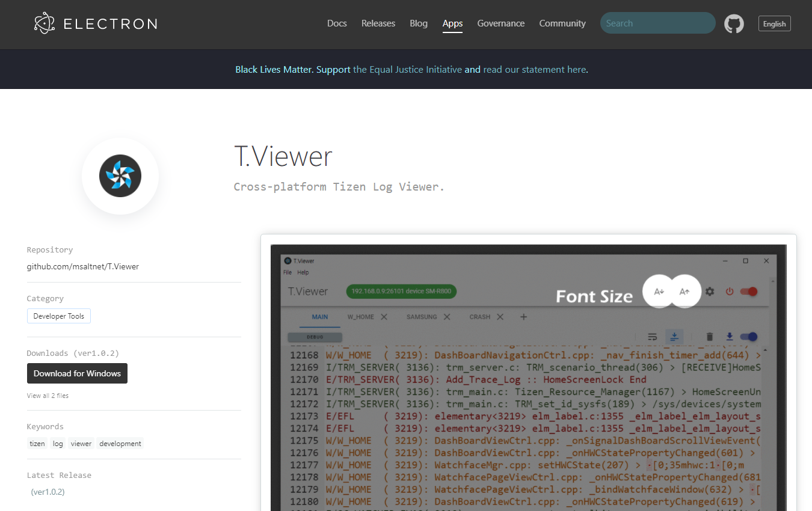Open Docs in the navigation bar
Viewport: 812px width, 511px height.
coord(337,23)
